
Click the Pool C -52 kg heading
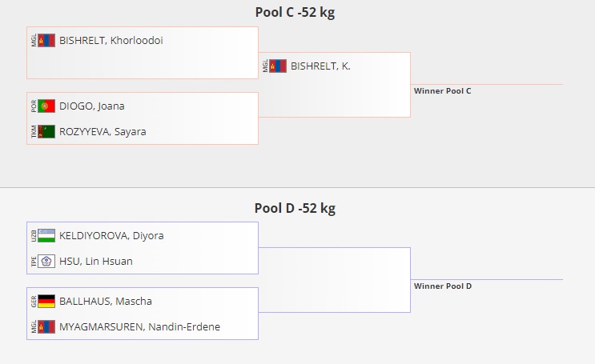295,12
